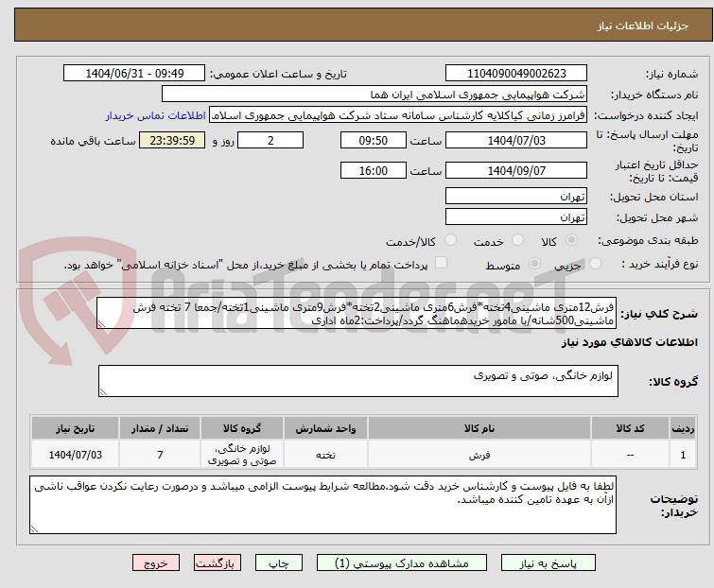The height and width of the screenshot is (588, 714).
Task: Select the متوسط purchase type radio
Action: pyautogui.click(x=534, y=264)
